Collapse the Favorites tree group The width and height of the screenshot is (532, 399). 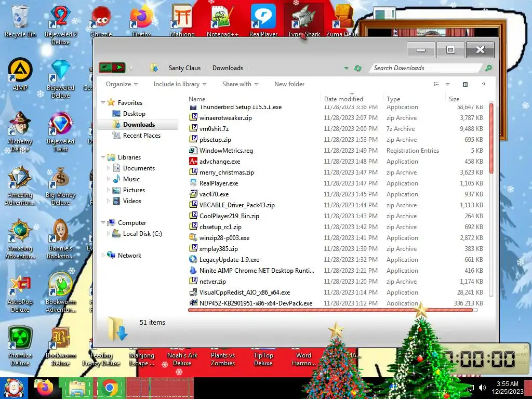click(x=103, y=102)
